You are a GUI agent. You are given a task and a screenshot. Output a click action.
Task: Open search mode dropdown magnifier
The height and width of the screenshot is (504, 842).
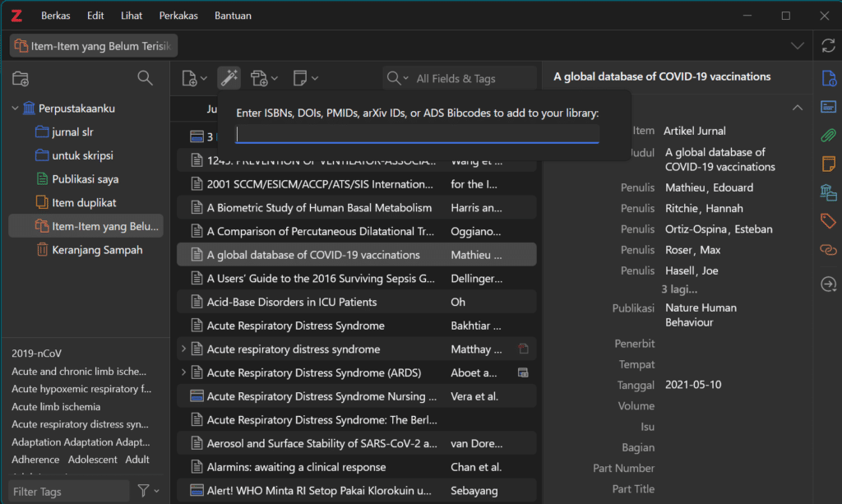tap(397, 78)
